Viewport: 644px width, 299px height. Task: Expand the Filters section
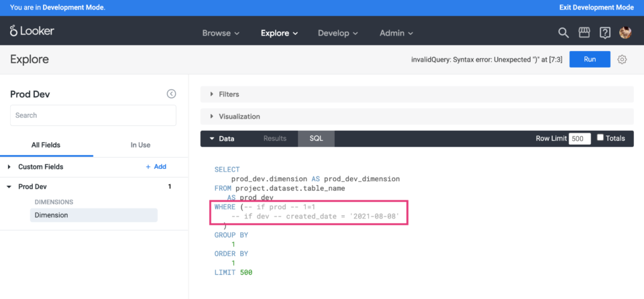point(417,94)
